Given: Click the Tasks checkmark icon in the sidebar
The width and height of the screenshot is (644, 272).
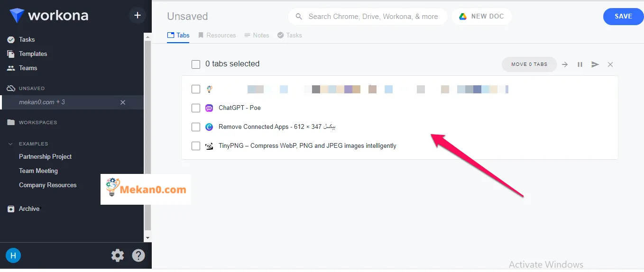Looking at the screenshot, I should (x=11, y=40).
